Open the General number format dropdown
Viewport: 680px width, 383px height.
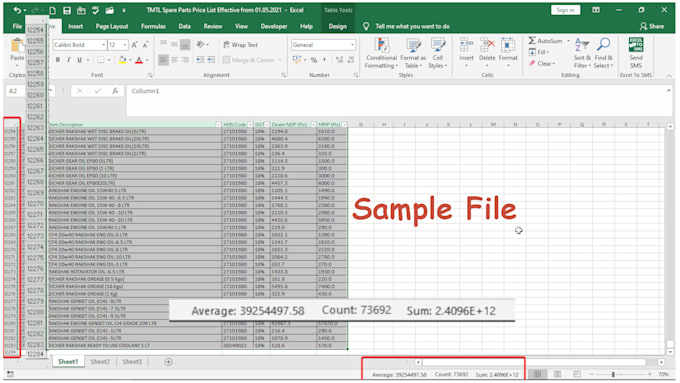pos(352,45)
